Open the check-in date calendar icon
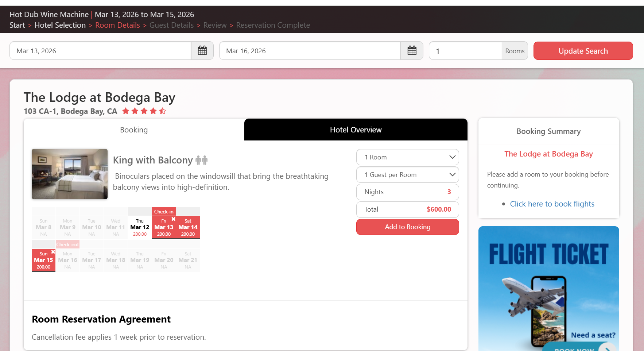The width and height of the screenshot is (644, 351). click(x=202, y=51)
